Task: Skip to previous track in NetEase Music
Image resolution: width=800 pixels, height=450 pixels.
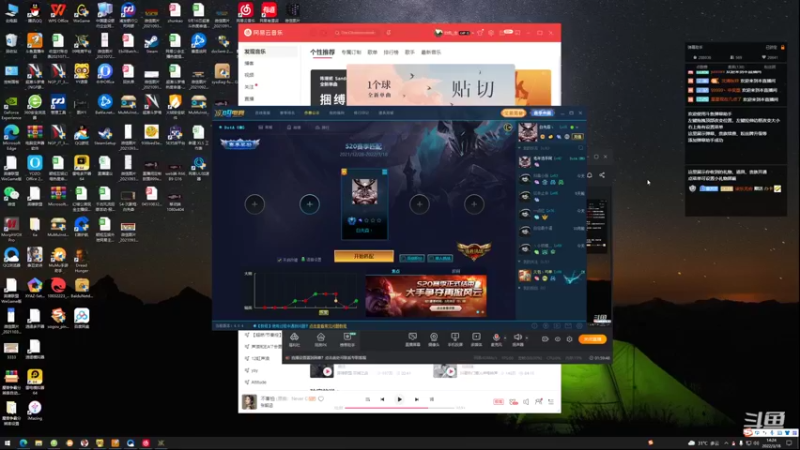Action: tap(382, 399)
